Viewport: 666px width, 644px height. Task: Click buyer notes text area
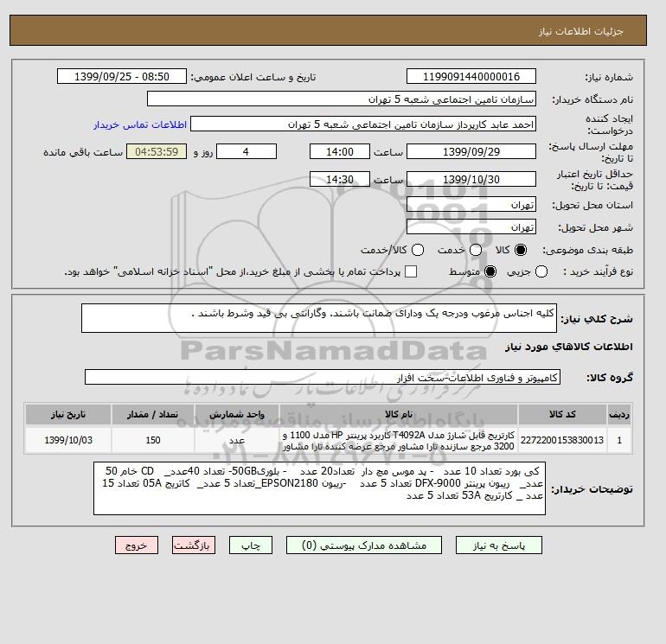[319, 488]
